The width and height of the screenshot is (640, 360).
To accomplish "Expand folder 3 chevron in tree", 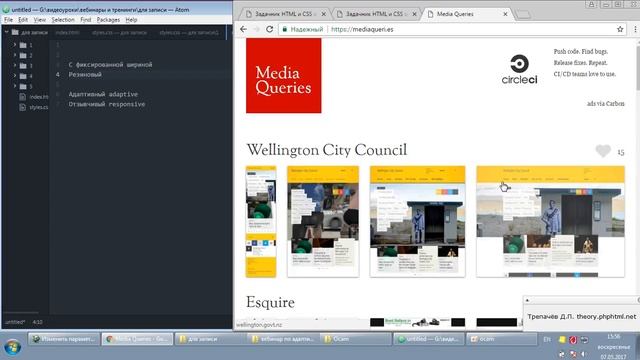I will [x=15, y=65].
